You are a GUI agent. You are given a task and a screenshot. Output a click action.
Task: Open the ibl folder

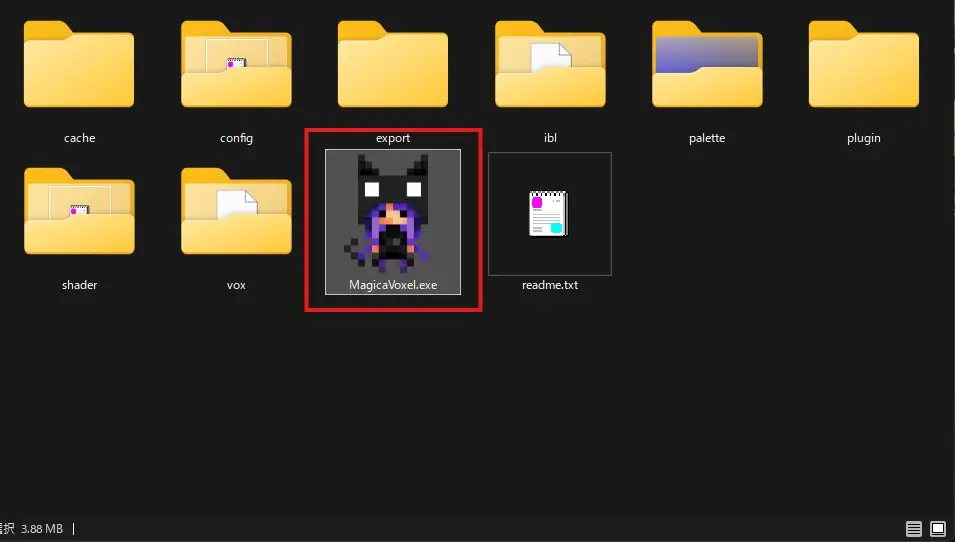(x=550, y=64)
